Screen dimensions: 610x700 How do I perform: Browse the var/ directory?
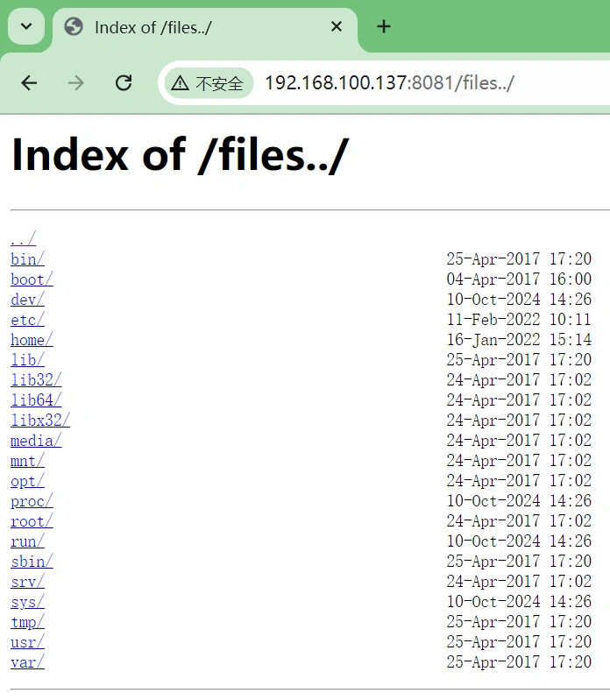(27, 662)
